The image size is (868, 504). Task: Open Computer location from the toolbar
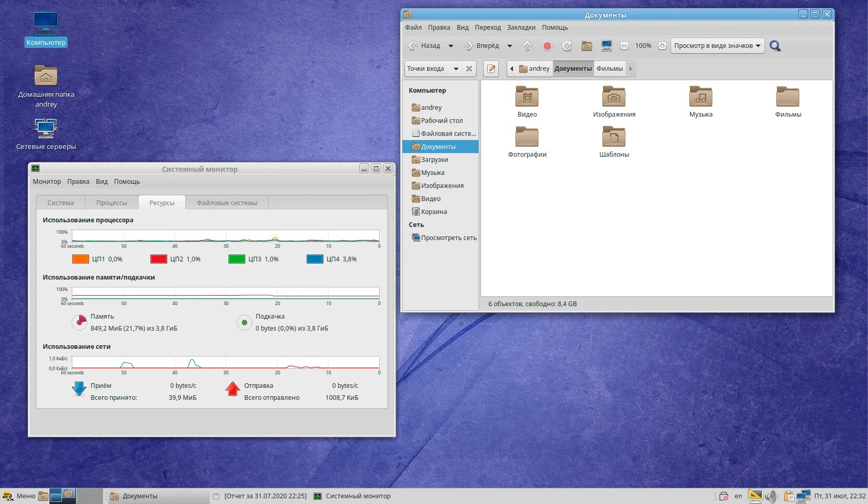click(607, 46)
